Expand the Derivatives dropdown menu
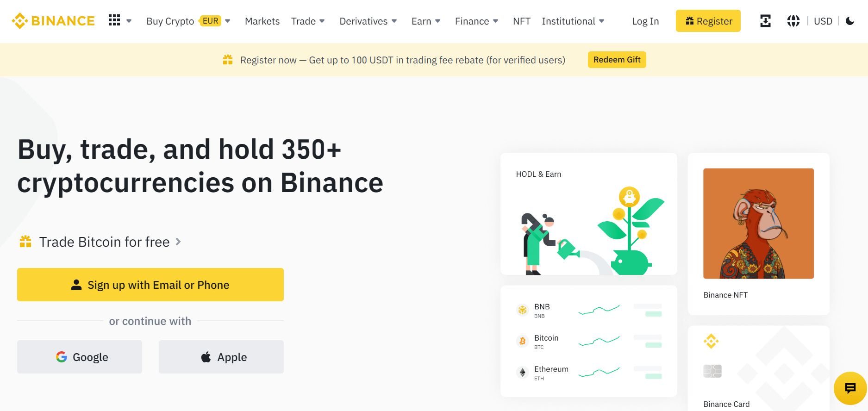Screen dimensions: 868x411 [368, 21]
